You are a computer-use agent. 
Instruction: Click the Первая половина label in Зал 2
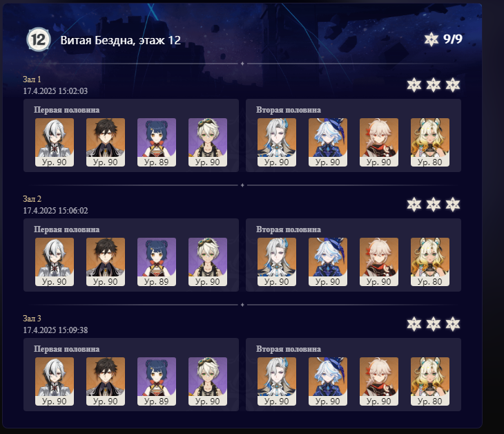point(67,229)
